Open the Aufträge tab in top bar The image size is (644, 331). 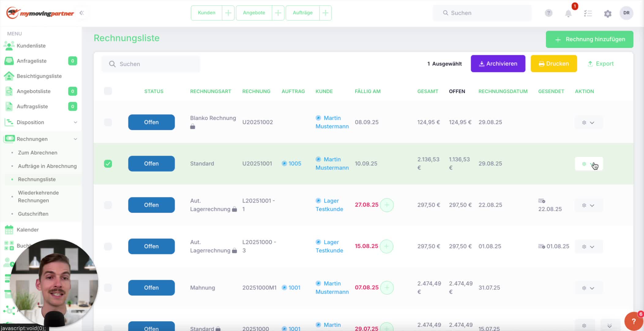pos(303,13)
